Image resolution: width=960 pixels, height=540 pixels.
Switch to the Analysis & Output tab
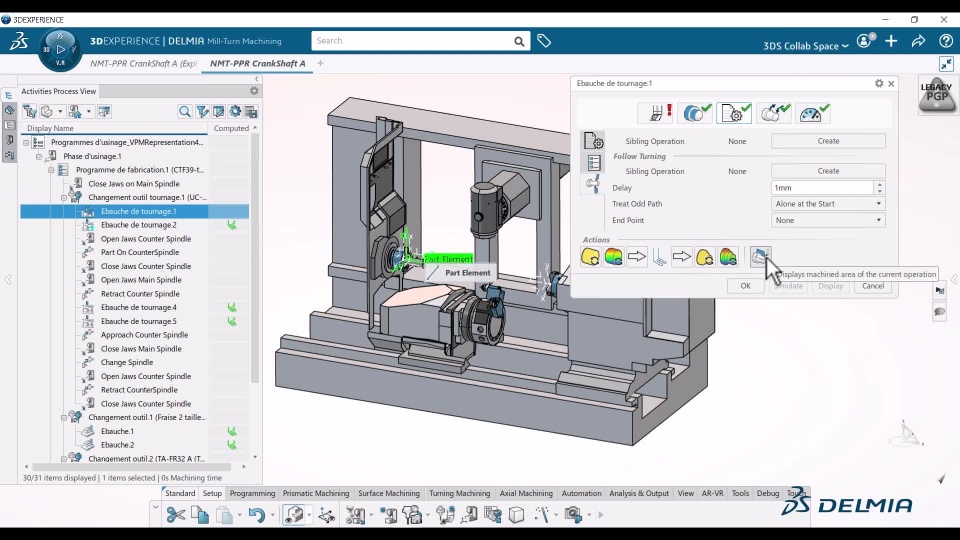[x=639, y=493]
